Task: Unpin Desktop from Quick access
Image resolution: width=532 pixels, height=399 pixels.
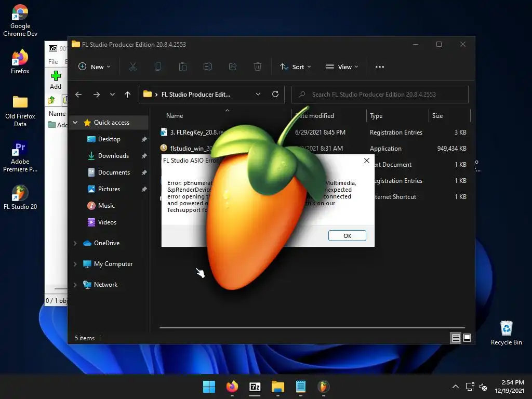Action: tap(144, 139)
